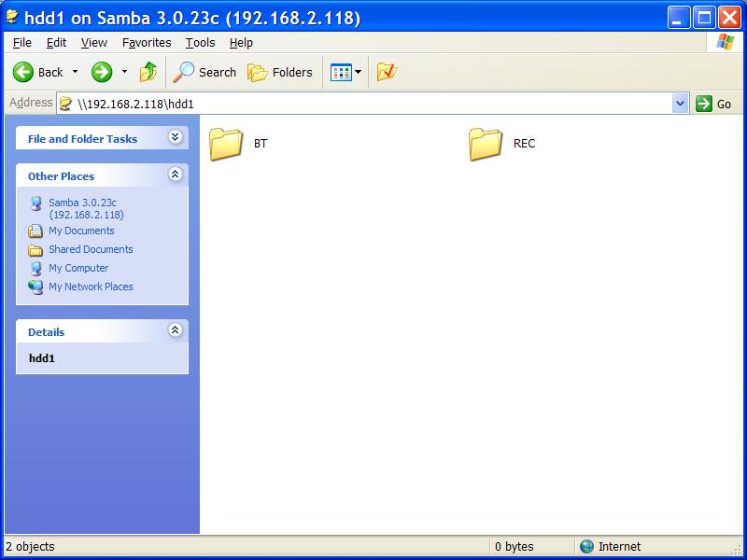747x560 pixels.
Task: Click the '0 bytes' status text
Action: (x=514, y=547)
